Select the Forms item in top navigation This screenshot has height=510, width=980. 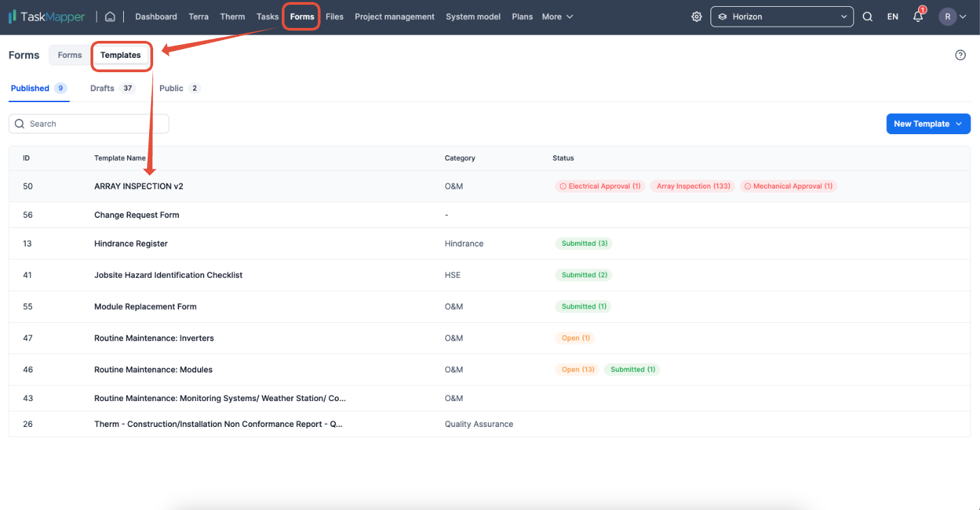point(302,16)
